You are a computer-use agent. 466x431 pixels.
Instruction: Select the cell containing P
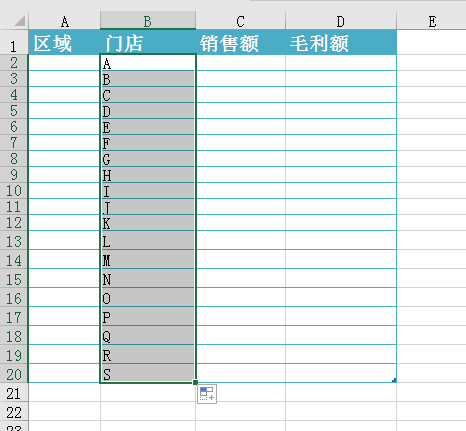148,316
